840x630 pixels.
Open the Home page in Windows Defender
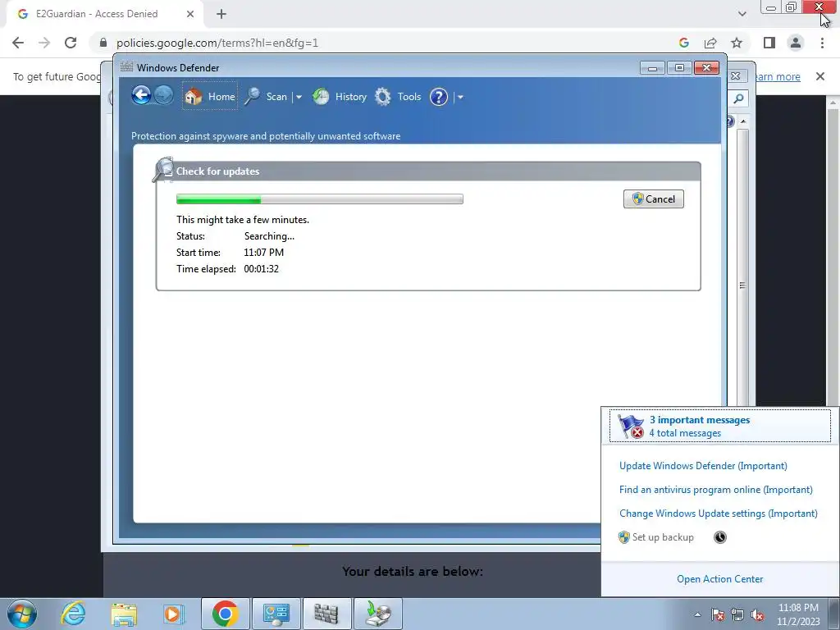coord(210,97)
